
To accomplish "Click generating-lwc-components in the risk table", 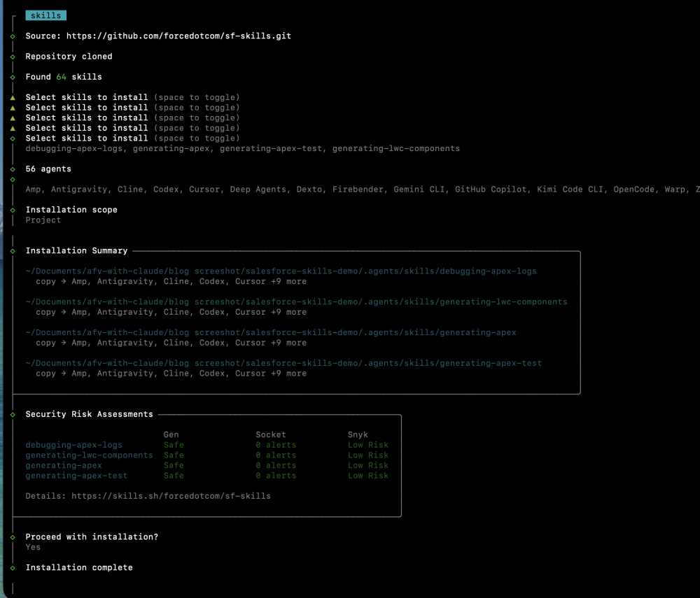I will (90, 455).
